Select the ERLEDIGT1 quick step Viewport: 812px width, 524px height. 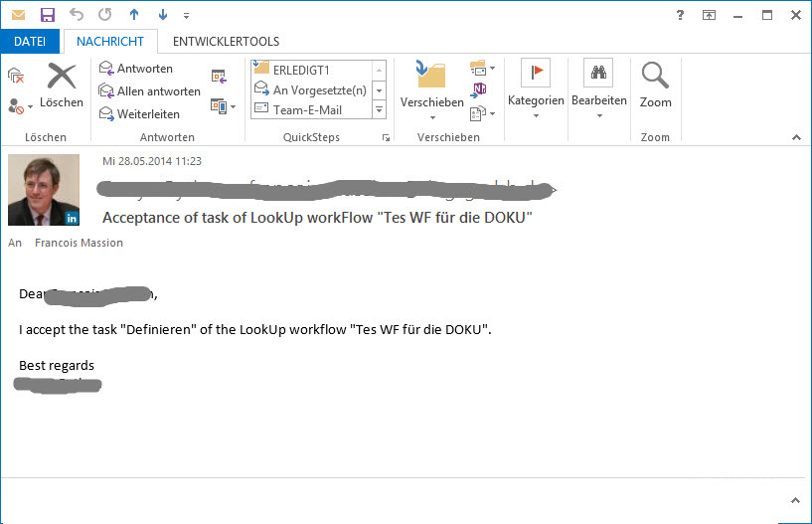click(x=311, y=70)
